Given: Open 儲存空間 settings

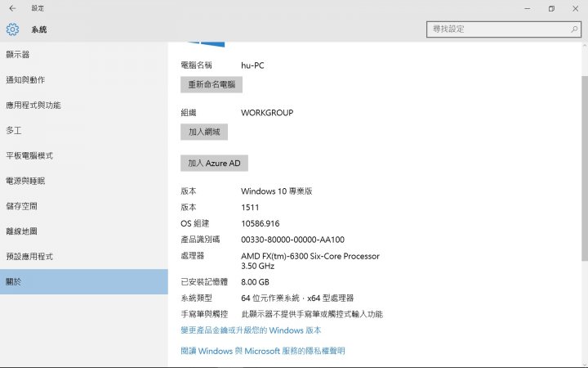Looking at the screenshot, I should (84, 206).
